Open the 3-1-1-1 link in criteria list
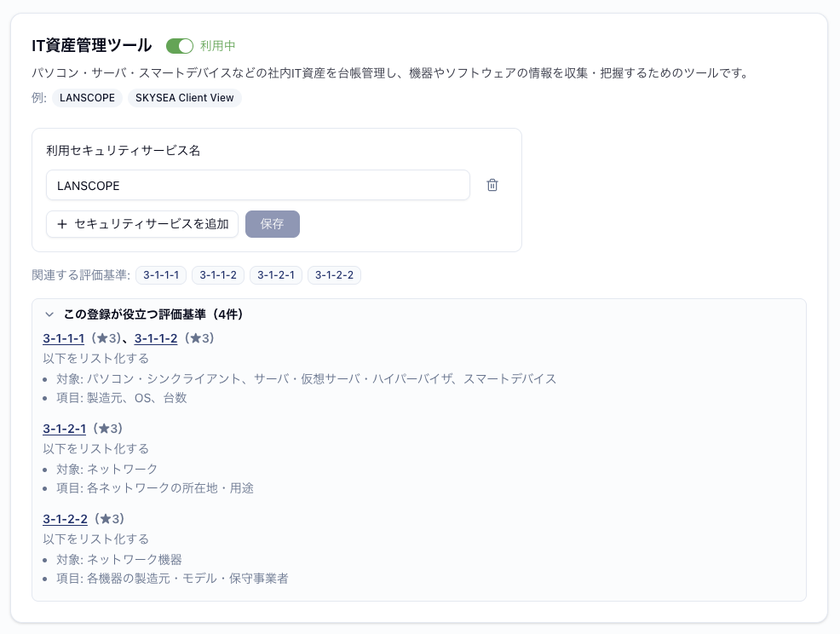Screen dimensions: 840x634 63,338
